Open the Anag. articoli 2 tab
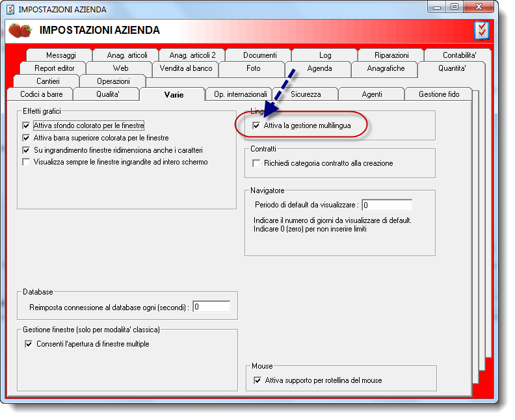This screenshot has height=420, width=515. pyautogui.click(x=192, y=55)
